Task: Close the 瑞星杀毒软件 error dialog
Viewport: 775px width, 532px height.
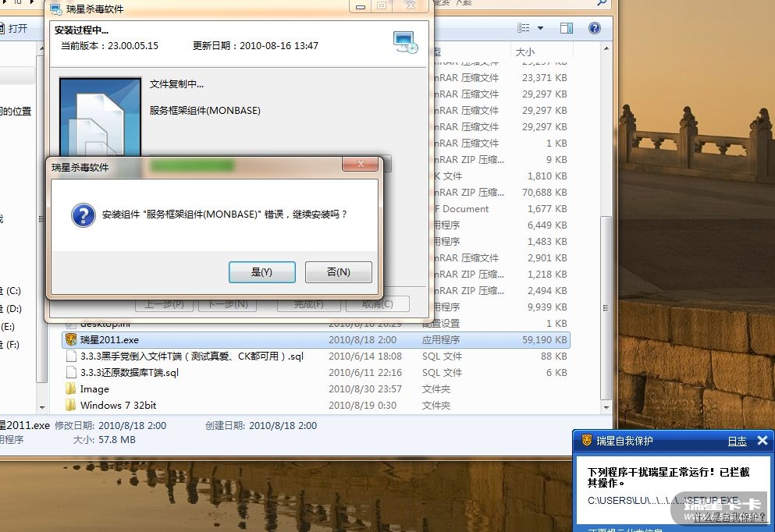Action: (361, 164)
